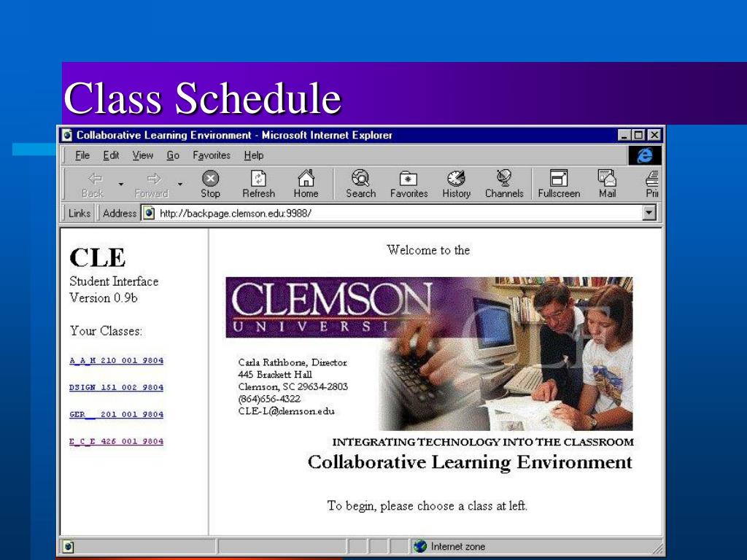Click the 'Version 0.9b' text
The height and width of the screenshot is (560, 747).
[104, 298]
